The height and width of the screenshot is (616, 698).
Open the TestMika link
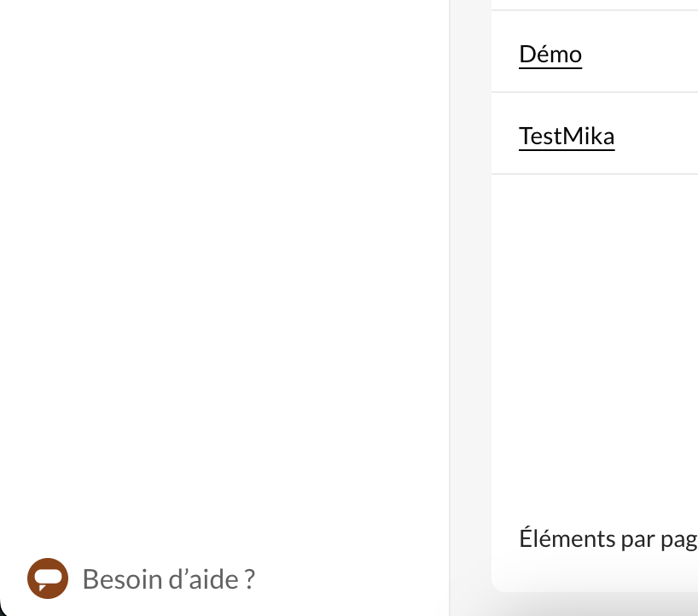point(567,137)
